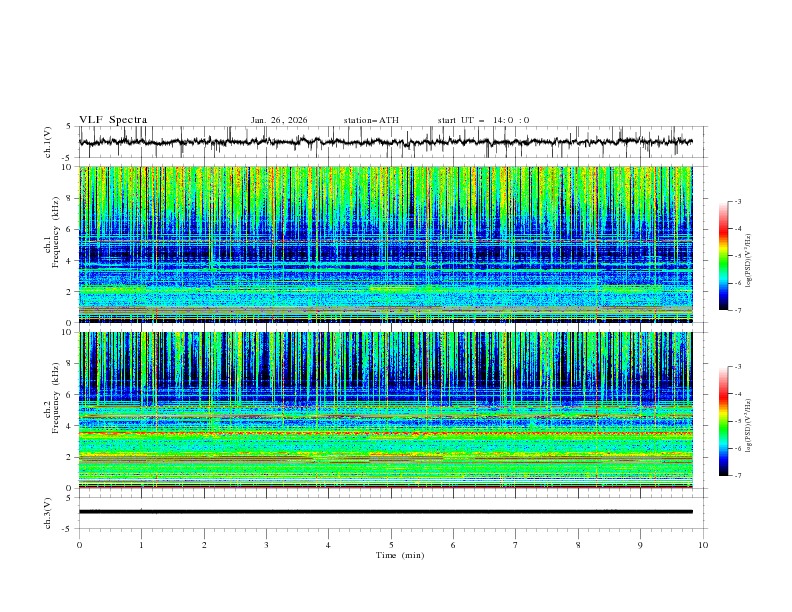Click the ch.1 frequency spectrogram panel
The height and width of the screenshot is (612, 792).
[x=385, y=244]
